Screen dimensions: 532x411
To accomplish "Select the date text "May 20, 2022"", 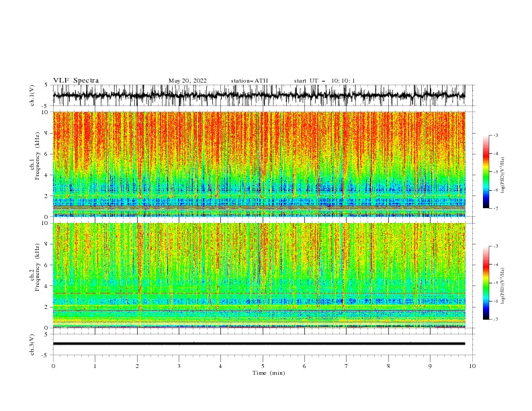I will [x=187, y=81].
